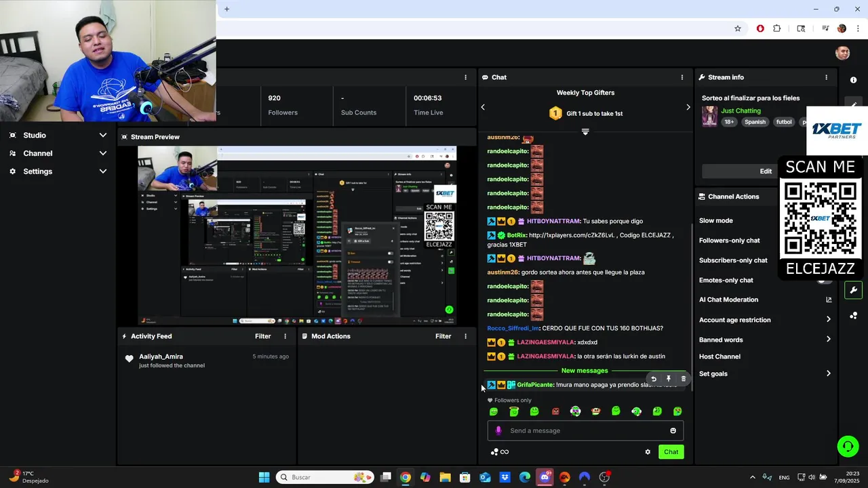Open Microsoft Edge from the taskbar
The width and height of the screenshot is (868, 488).
point(525,477)
